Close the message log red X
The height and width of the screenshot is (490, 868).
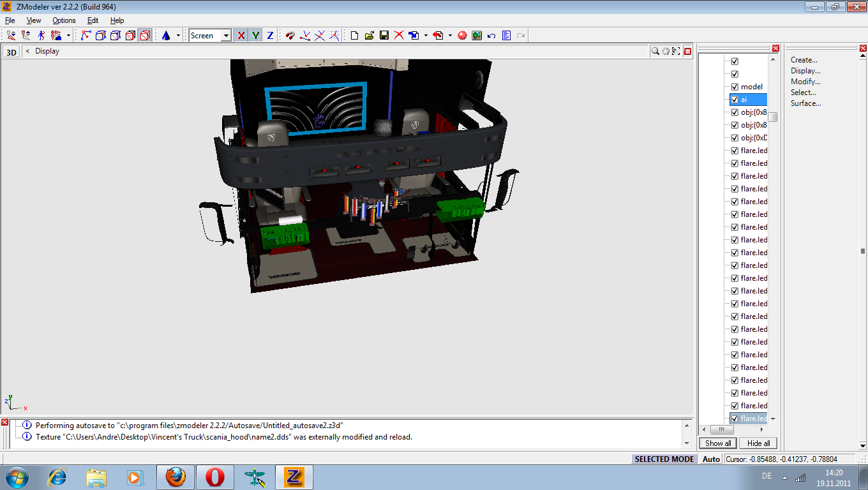4,422
